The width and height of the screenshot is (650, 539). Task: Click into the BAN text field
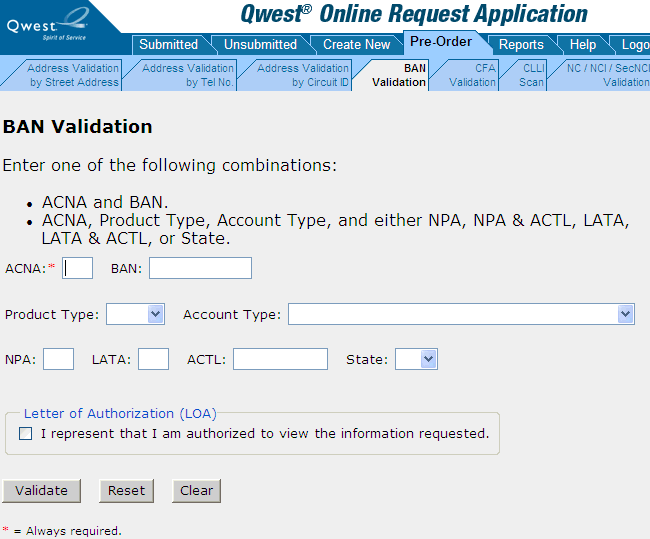(x=200, y=268)
